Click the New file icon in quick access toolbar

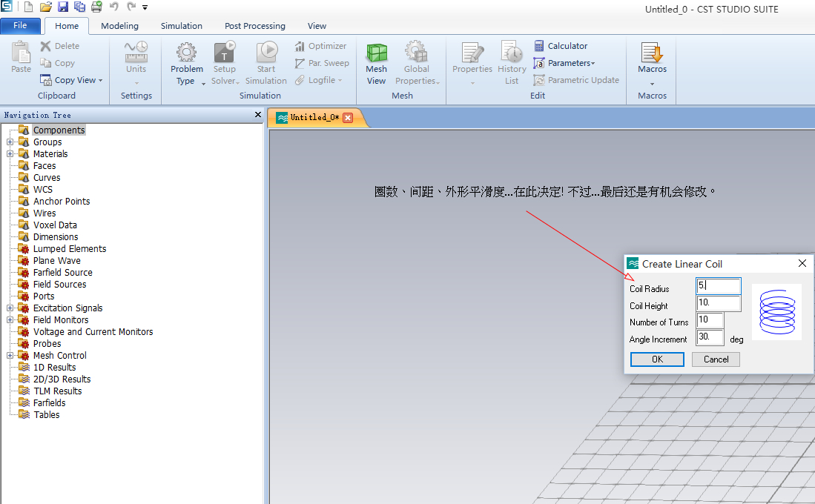point(29,7)
